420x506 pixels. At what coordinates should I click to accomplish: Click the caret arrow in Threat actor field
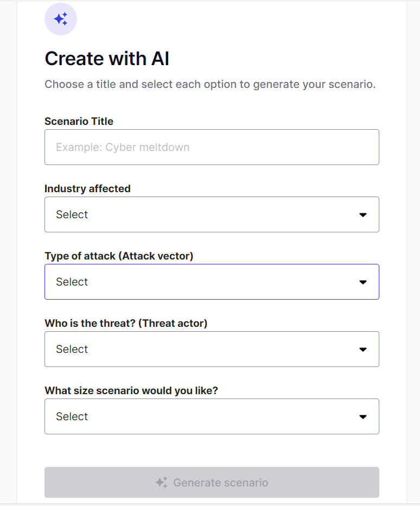(363, 350)
